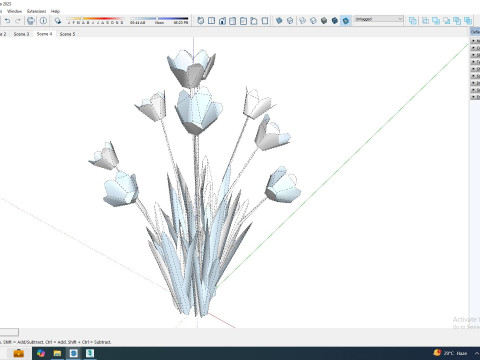The image size is (480, 360).
Task: Select the topmost tulip flower in model
Action: (191, 68)
